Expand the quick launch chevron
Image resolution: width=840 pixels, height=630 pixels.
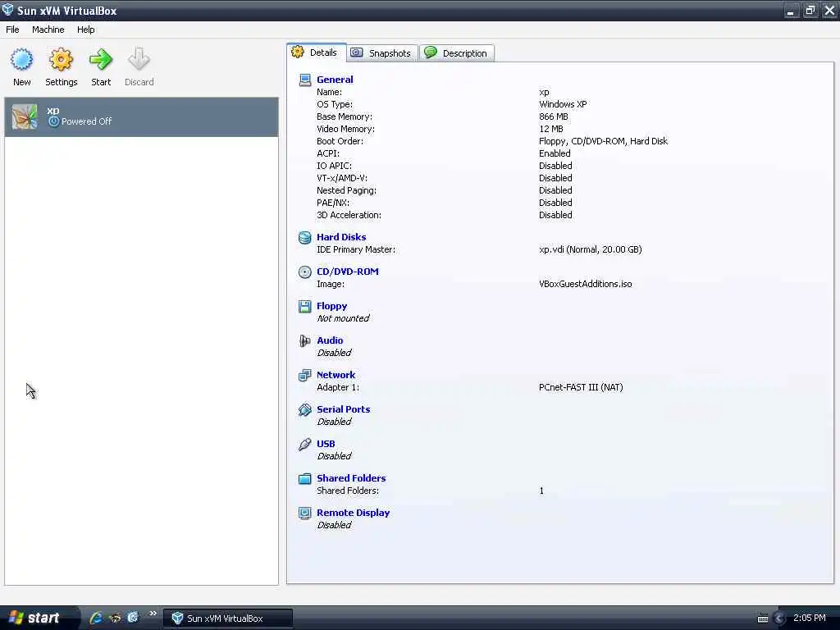(153, 614)
